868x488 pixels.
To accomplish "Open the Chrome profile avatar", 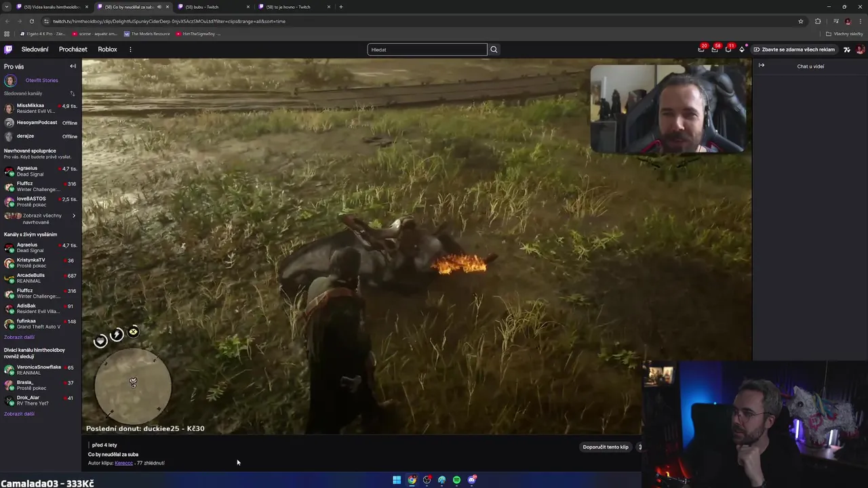I will point(848,21).
